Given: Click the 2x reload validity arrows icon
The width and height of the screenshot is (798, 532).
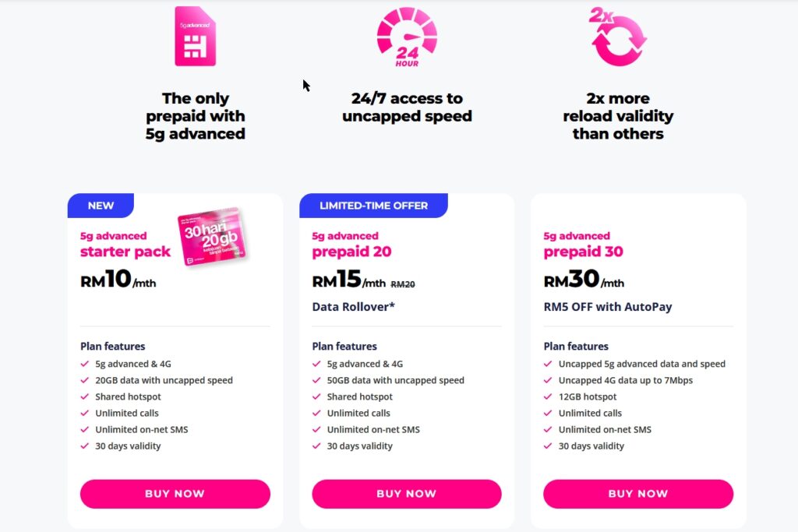Looking at the screenshot, I should click(618, 36).
